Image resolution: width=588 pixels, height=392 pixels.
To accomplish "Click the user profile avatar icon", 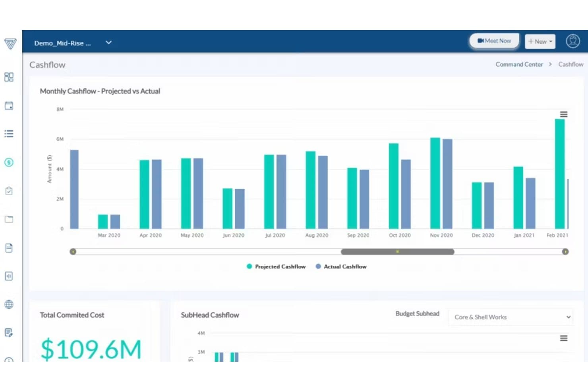I will click(x=573, y=41).
